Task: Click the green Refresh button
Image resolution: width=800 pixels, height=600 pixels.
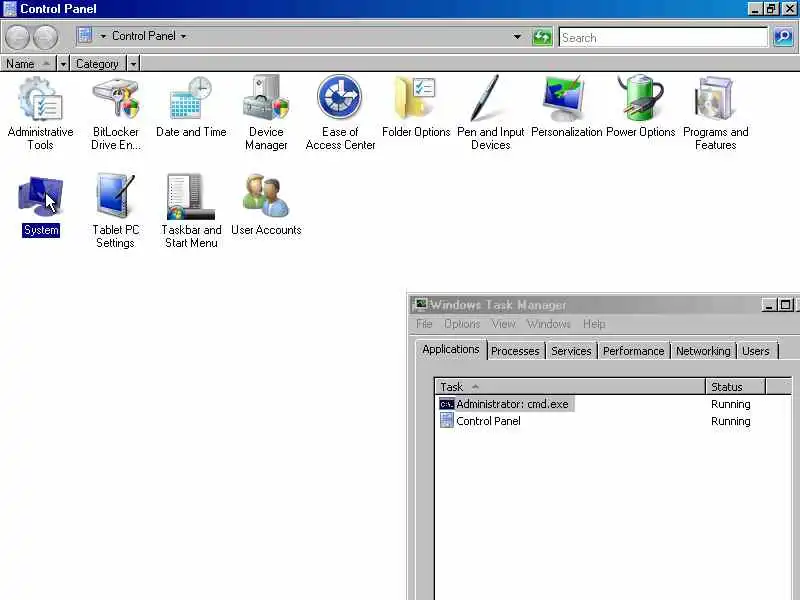Action: pos(542,37)
